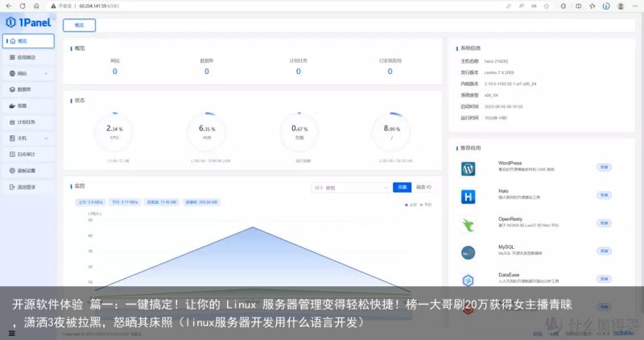This screenshot has height=340, width=644.
Task: Open the browser downloads icon
Action: tap(606, 6)
